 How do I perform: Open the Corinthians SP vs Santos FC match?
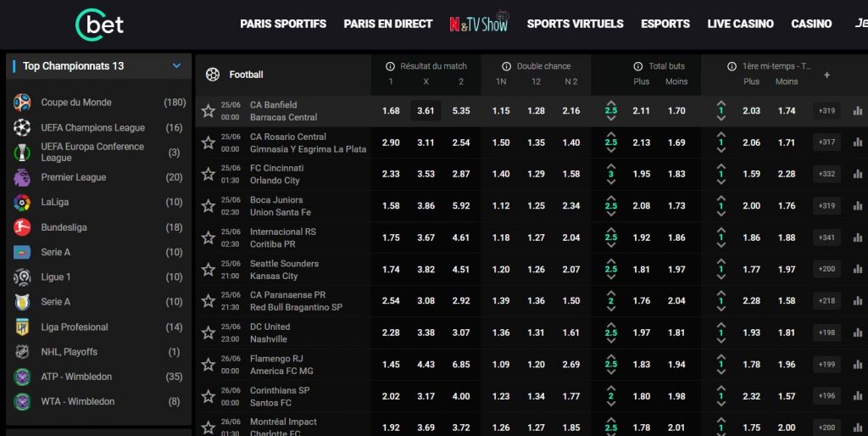click(280, 396)
